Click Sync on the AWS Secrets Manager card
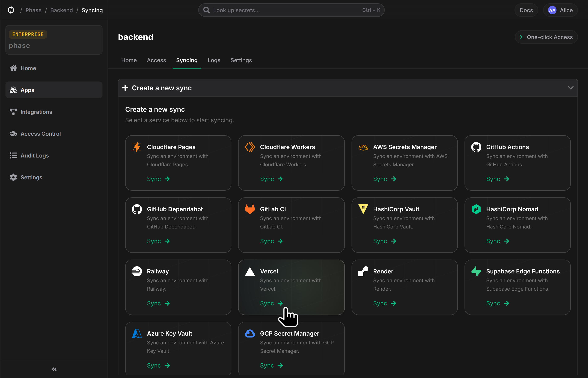588x378 pixels. (x=385, y=179)
